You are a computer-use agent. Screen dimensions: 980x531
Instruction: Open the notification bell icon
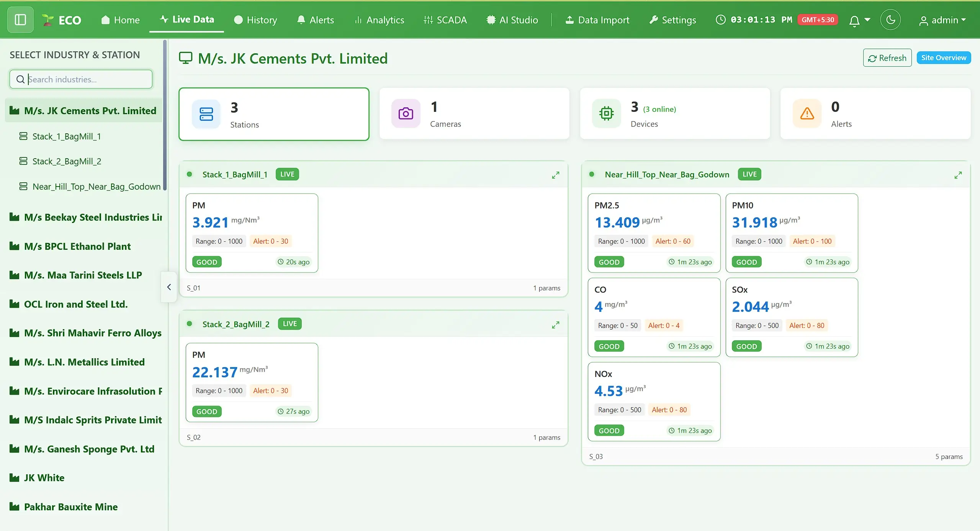[854, 20]
